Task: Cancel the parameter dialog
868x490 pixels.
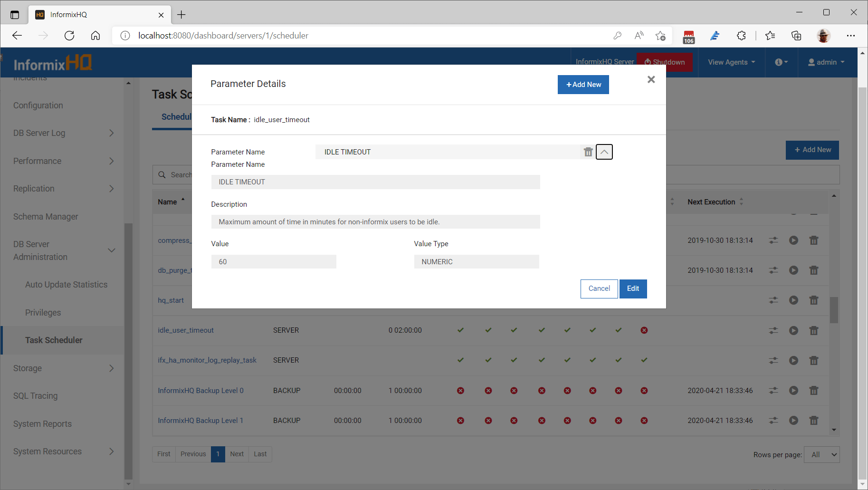Action: [x=599, y=288]
